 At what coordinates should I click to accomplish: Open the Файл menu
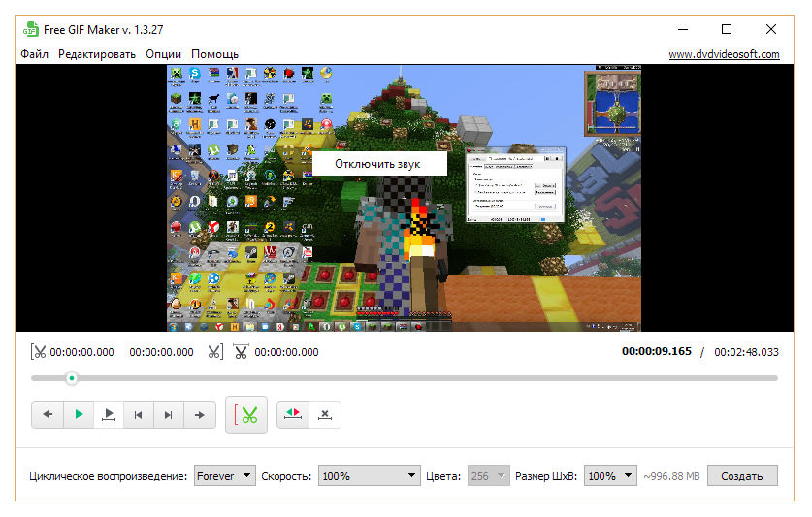pyautogui.click(x=34, y=54)
